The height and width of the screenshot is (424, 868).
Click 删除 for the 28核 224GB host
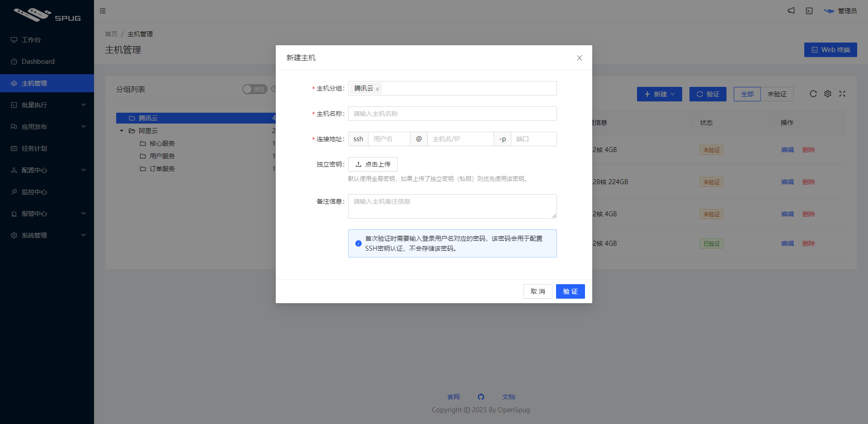809,182
